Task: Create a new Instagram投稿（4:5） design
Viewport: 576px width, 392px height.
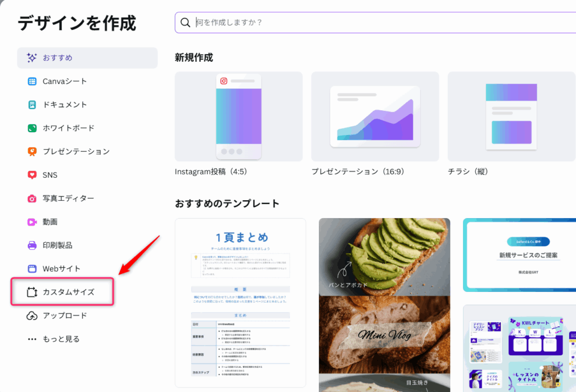Action: 238,116
